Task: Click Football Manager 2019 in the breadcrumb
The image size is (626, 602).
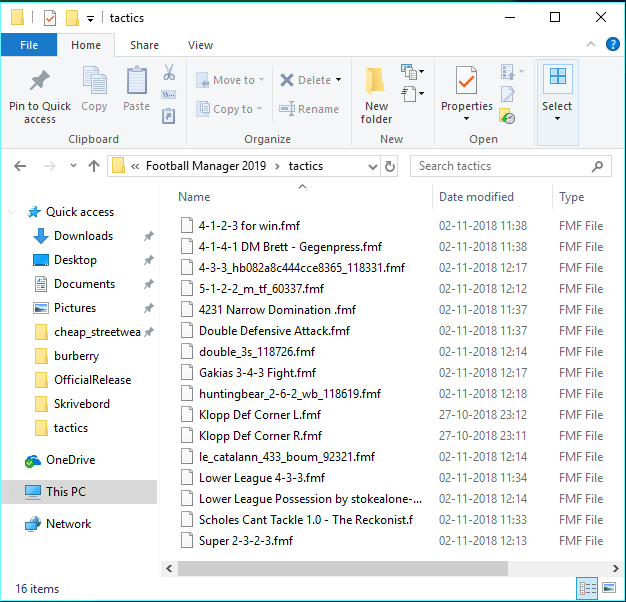Action: coord(205,166)
